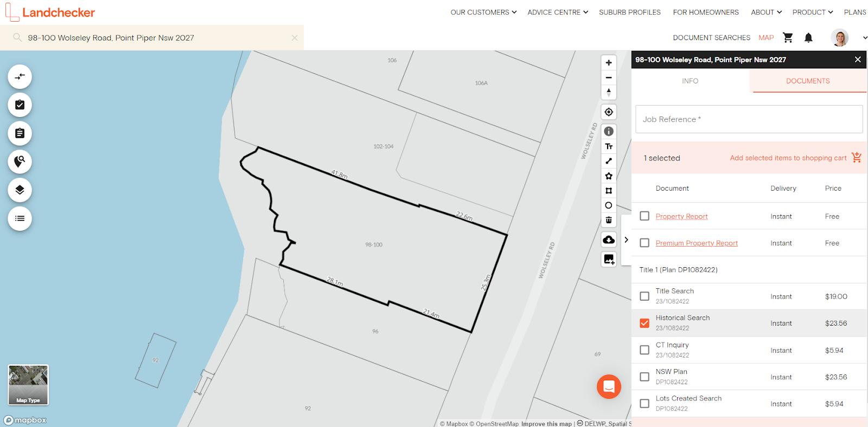The image size is (868, 427).
Task: Click the cloud download button
Action: click(609, 240)
